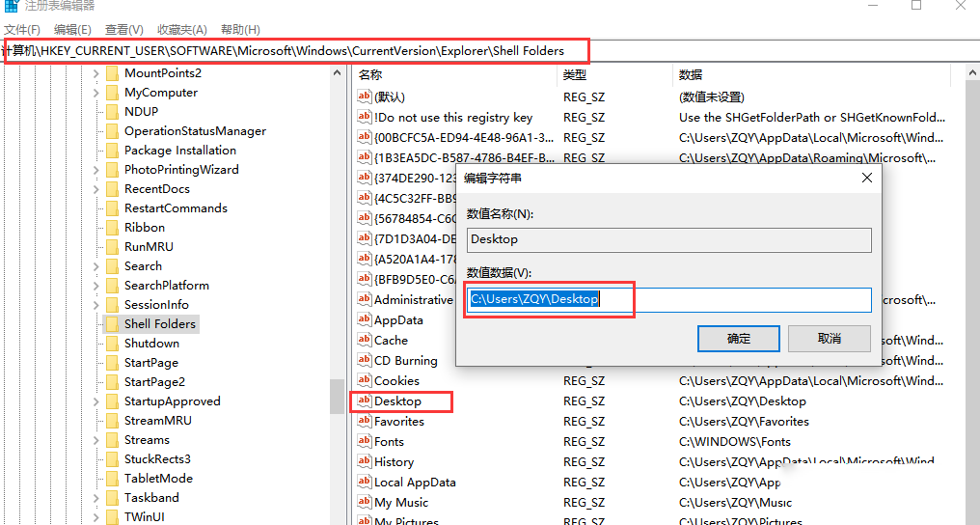Image resolution: width=980 pixels, height=525 pixels.
Task: Select the Package Installation folder icon
Action: (x=113, y=151)
